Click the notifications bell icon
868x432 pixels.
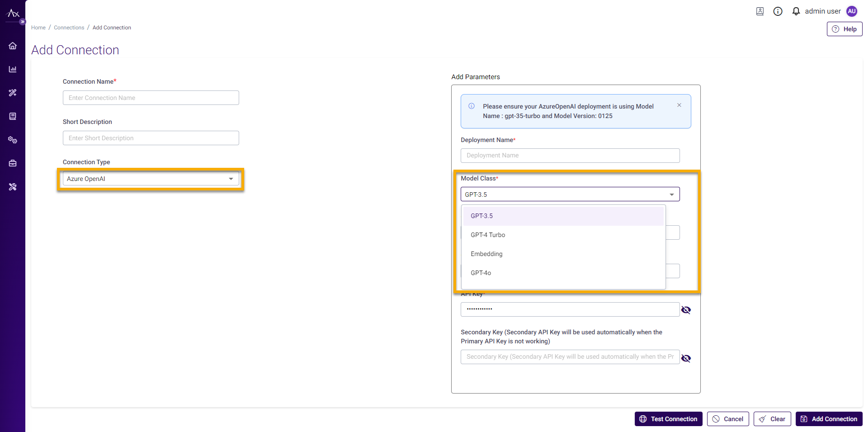[796, 11]
